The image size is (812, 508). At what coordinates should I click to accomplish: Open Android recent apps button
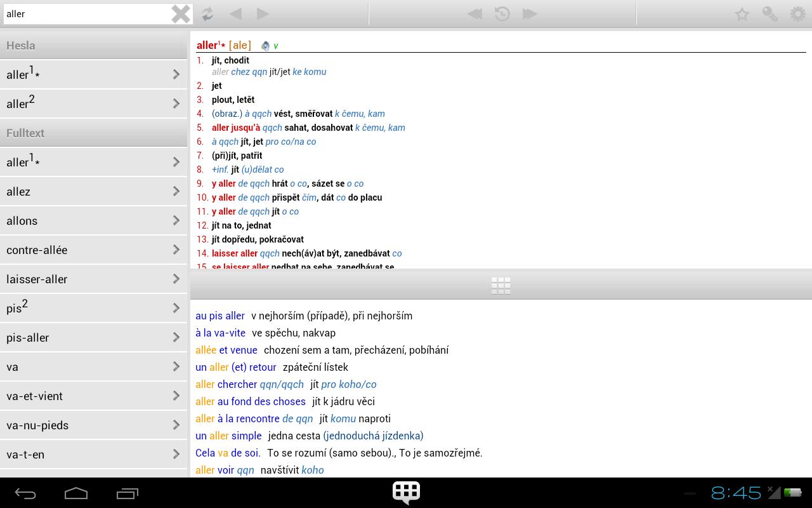(x=128, y=493)
